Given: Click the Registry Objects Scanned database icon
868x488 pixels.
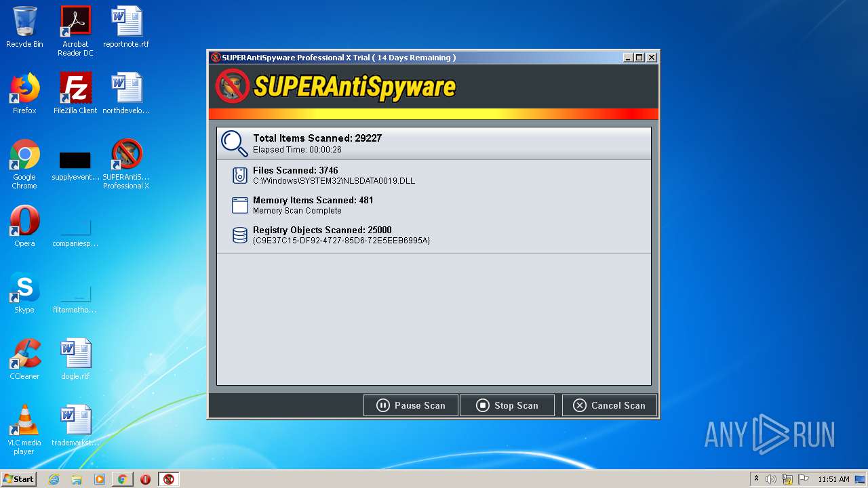Looking at the screenshot, I should [239, 235].
